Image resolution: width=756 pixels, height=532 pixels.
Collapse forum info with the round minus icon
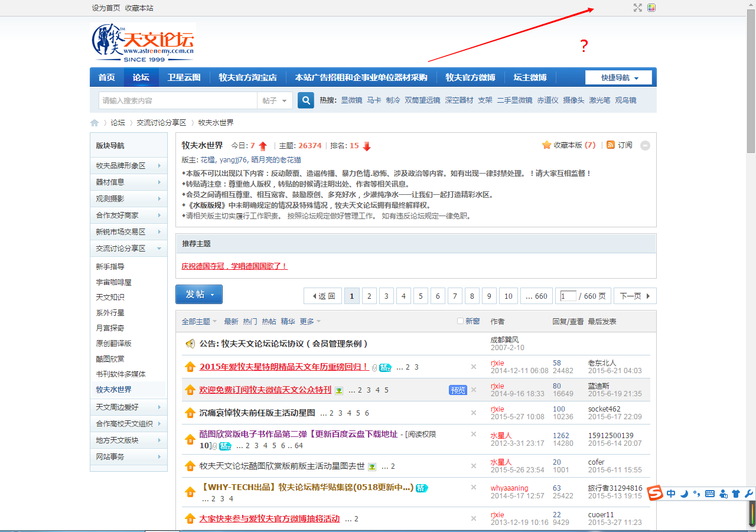click(x=645, y=145)
